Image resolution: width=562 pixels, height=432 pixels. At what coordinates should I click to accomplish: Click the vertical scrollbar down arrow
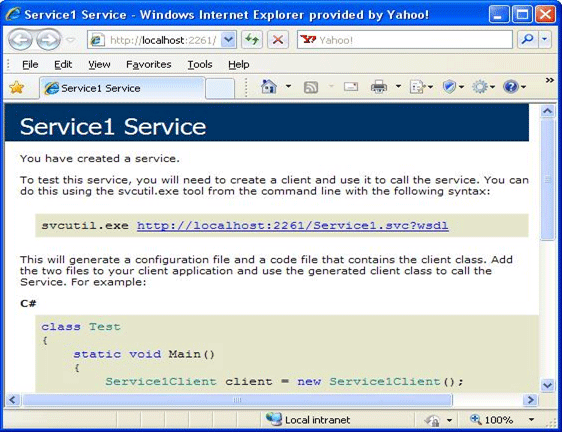click(547, 385)
